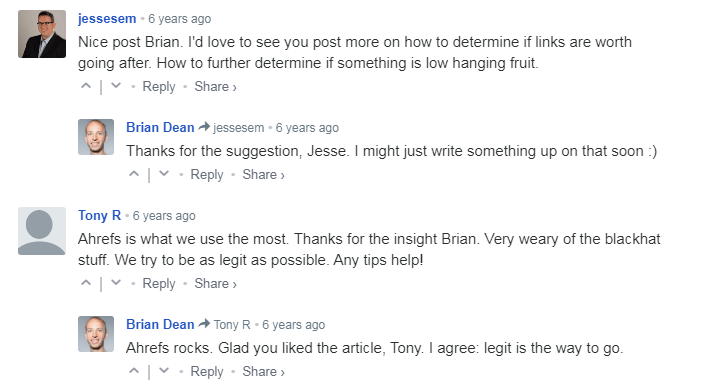The image size is (716, 387).
Task: Downvote Brian Dean's reply to jessesem
Action: point(164,173)
